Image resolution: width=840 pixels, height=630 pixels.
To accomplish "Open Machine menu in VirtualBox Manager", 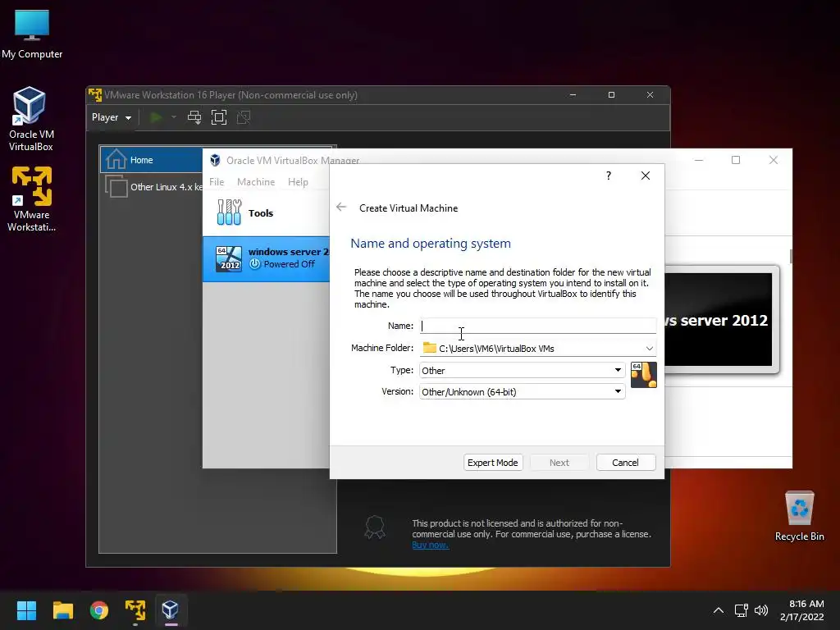I will 256,181.
